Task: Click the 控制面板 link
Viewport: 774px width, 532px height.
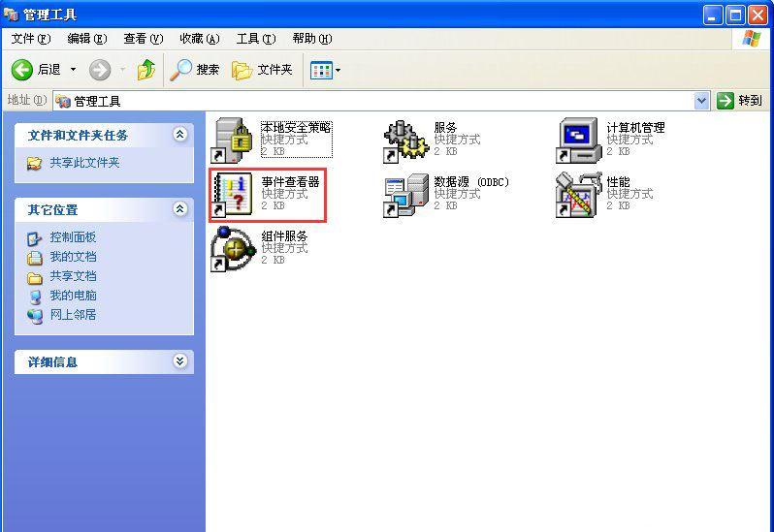Action: [x=73, y=237]
